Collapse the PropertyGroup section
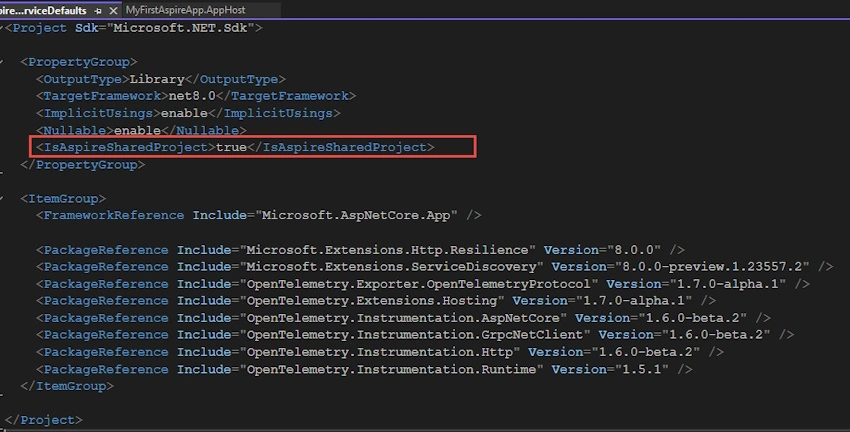The width and height of the screenshot is (850, 432). point(2,62)
